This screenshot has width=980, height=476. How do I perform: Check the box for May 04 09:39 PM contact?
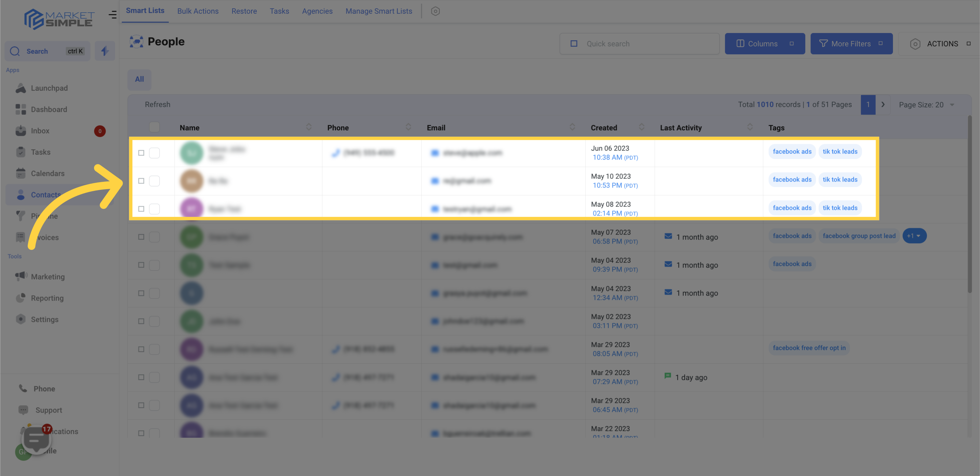(x=154, y=265)
